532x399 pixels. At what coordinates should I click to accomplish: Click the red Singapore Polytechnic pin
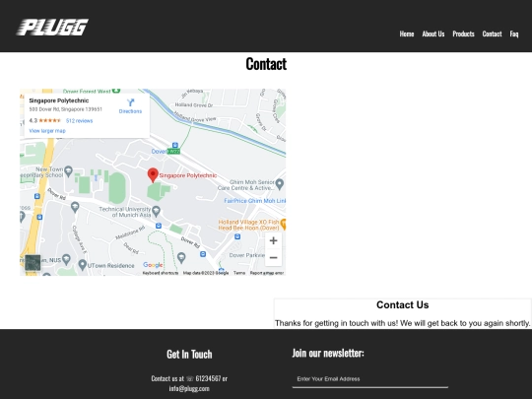tap(153, 174)
